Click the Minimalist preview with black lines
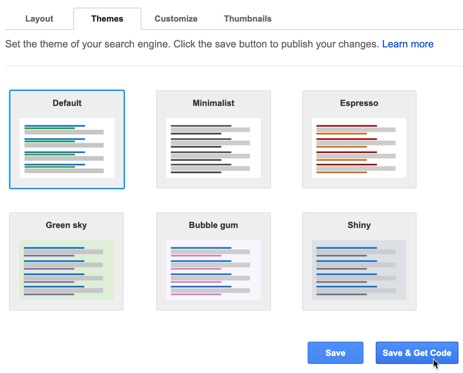The image size is (463, 373). coord(213,148)
